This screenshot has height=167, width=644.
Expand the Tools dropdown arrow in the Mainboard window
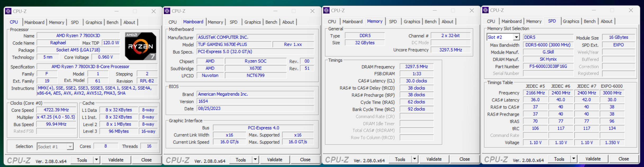pyautogui.click(x=255, y=160)
